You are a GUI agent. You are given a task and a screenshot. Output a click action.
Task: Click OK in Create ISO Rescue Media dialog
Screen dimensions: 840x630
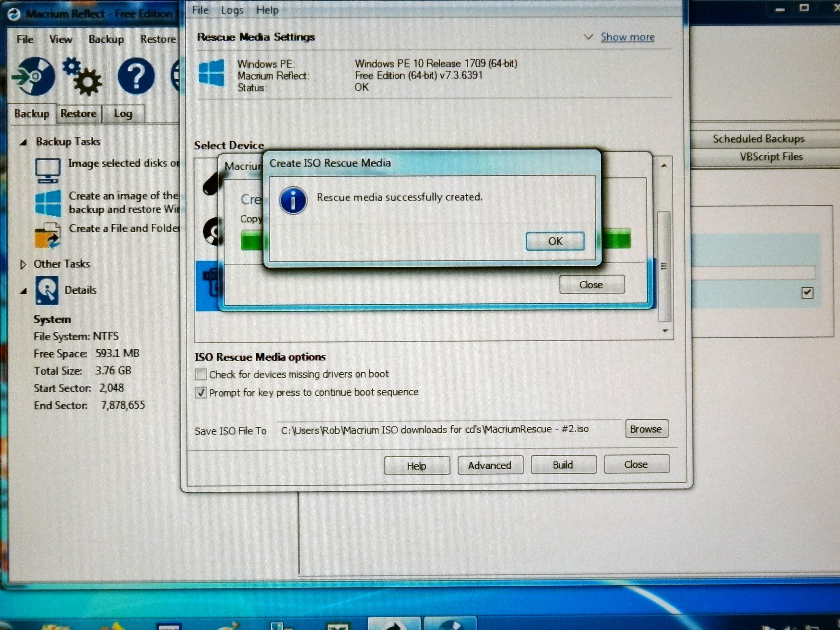click(x=555, y=241)
